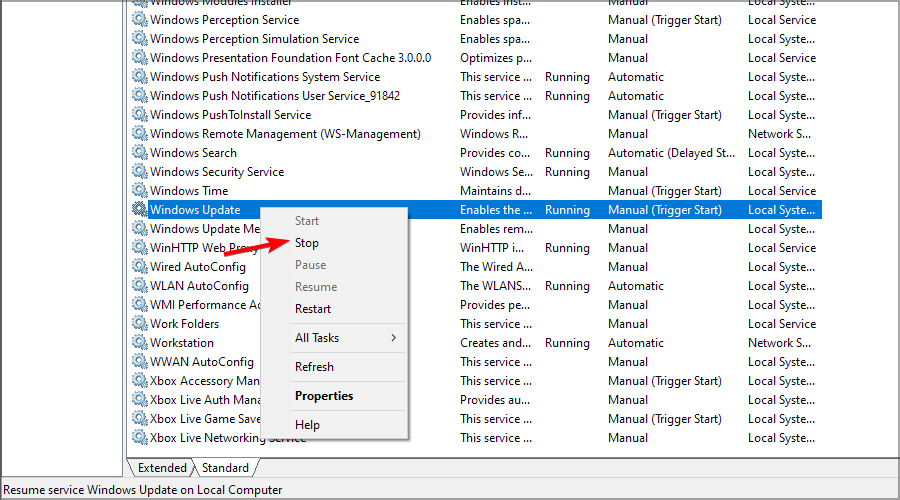The image size is (900, 500).
Task: Click status bar text about Windows Update
Action: (142, 490)
